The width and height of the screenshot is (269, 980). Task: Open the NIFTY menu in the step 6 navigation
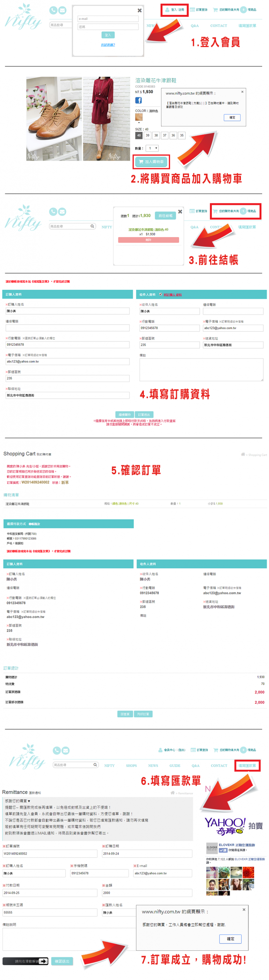click(x=109, y=765)
